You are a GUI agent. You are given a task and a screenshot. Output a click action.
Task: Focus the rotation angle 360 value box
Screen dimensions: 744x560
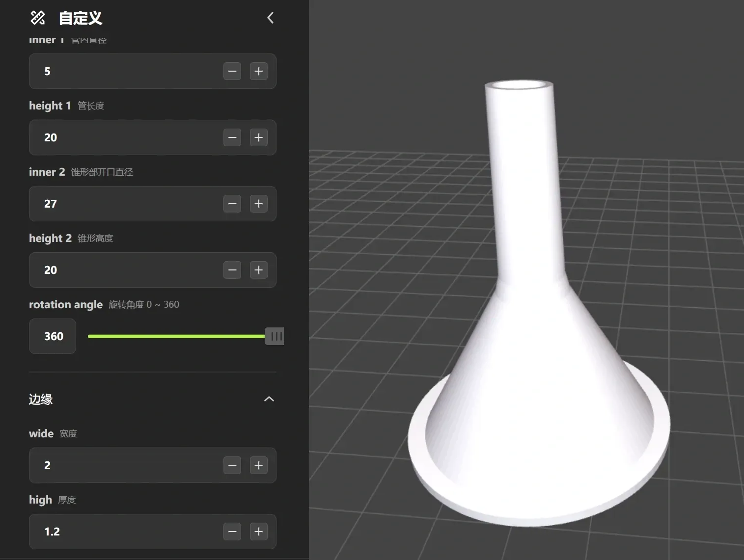coord(53,336)
